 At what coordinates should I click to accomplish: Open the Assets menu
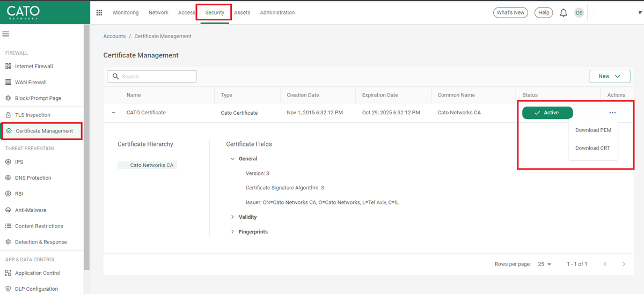tap(242, 12)
